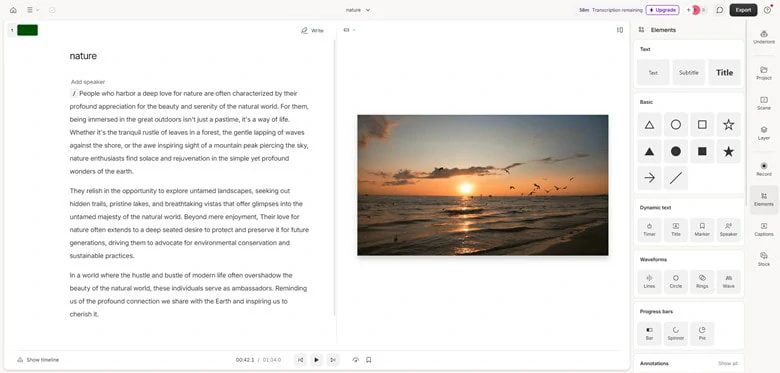Play the composition
Screen dimensions: 780x373
(x=316, y=360)
